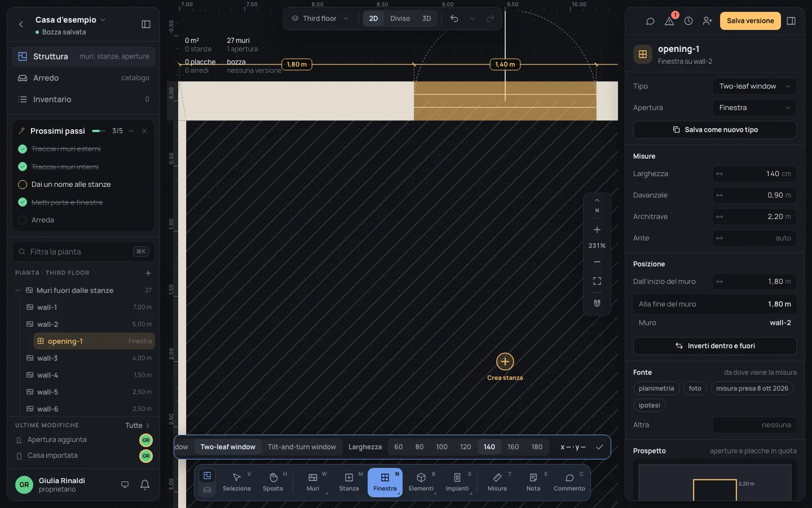Select the Nota tool
Viewport: 812px width, 508px height.
click(533, 483)
